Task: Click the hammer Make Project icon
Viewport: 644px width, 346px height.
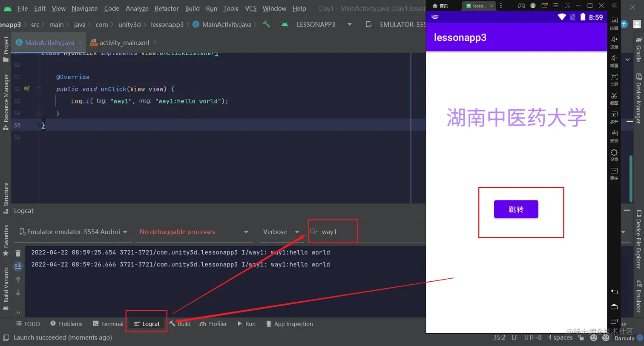Action: tap(267, 24)
